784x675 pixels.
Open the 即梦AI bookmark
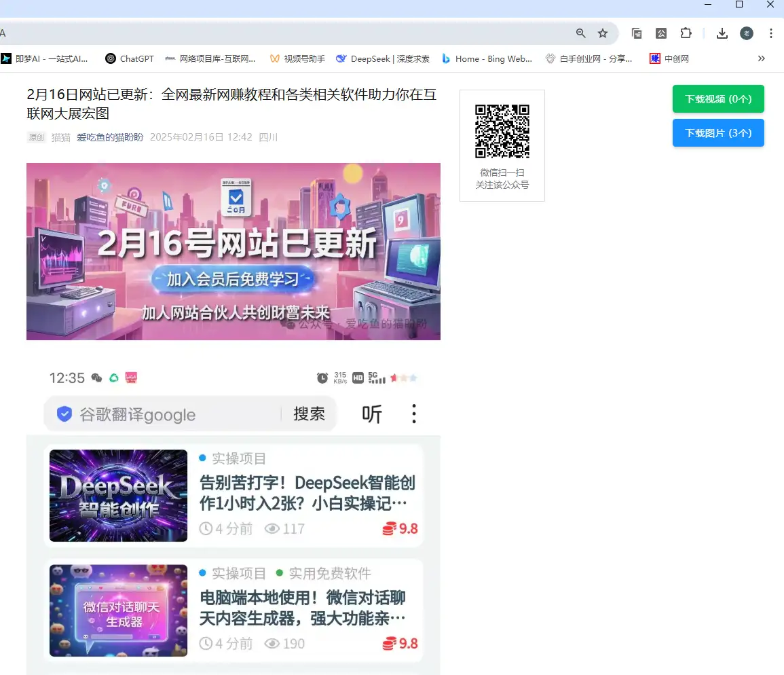coord(45,59)
